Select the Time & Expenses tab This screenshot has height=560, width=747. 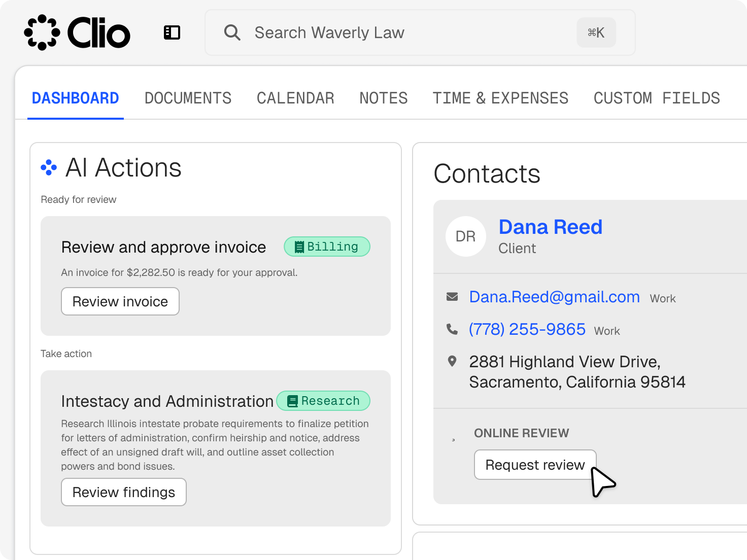pos(501,98)
